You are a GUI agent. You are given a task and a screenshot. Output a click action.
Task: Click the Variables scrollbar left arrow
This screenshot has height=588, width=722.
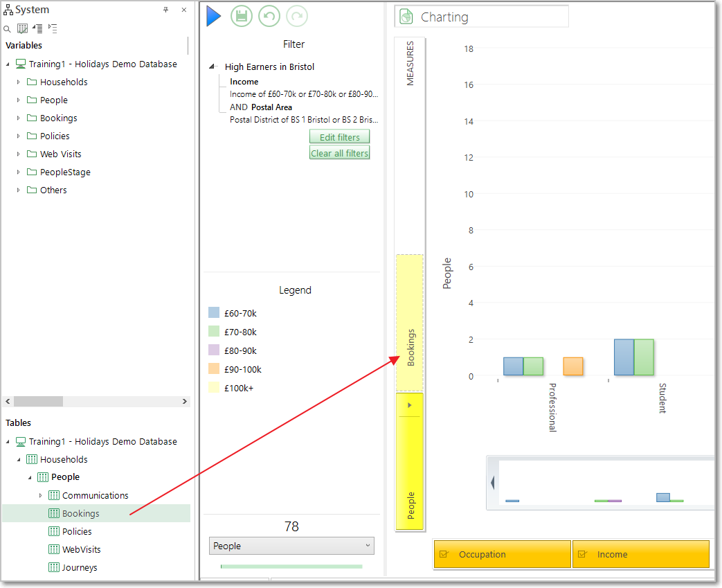pyautogui.click(x=8, y=402)
